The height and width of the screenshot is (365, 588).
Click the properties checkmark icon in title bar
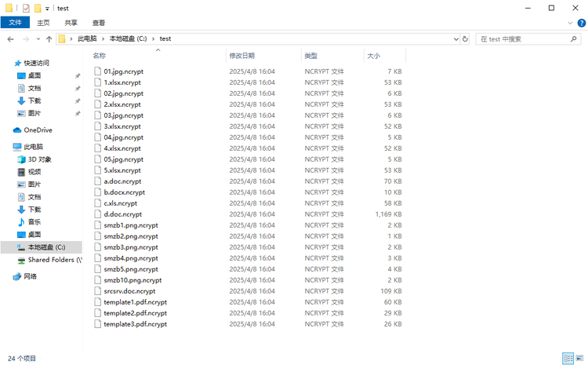26,9
